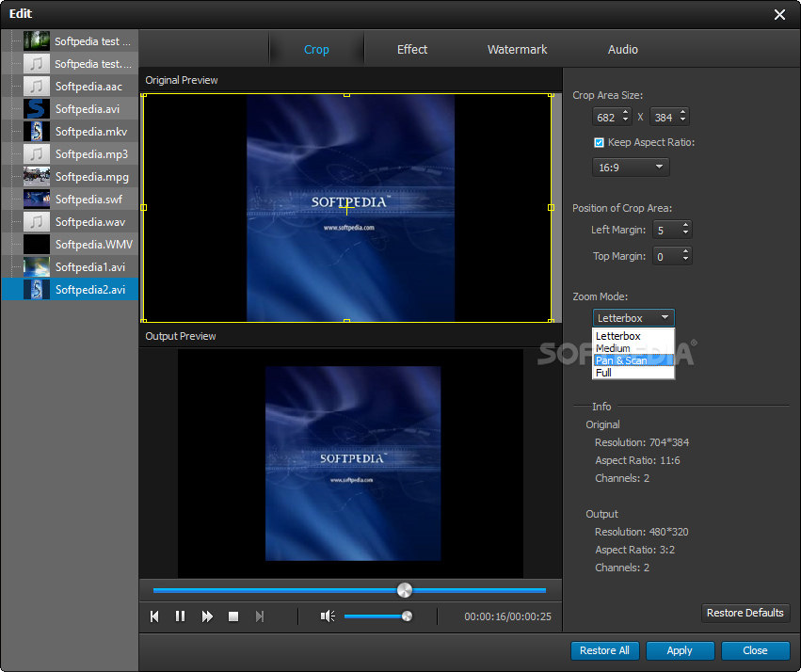Switch to the Effect tab
Screen dimensions: 801x672
[x=412, y=50]
